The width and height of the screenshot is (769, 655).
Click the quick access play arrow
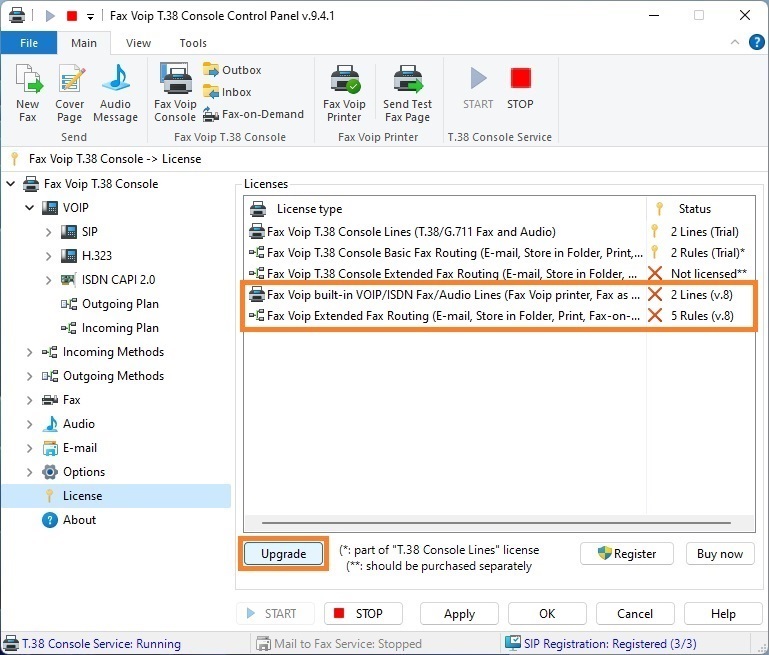(50, 16)
